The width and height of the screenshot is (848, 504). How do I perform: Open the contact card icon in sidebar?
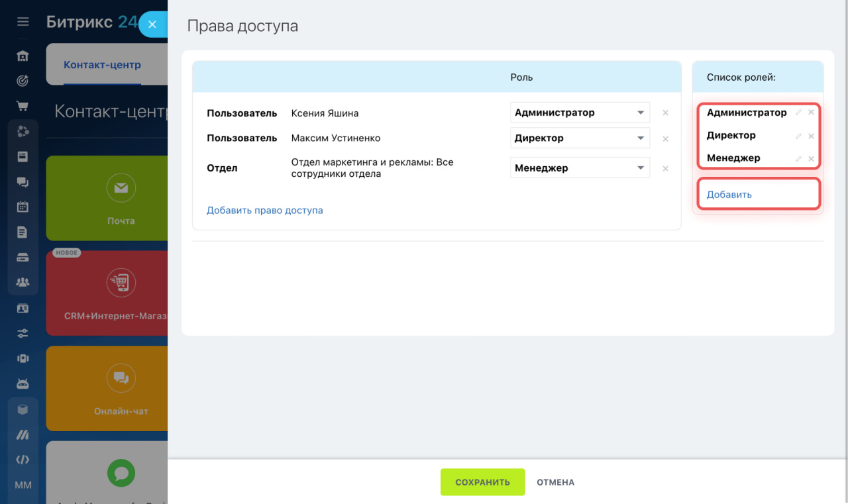(x=23, y=308)
